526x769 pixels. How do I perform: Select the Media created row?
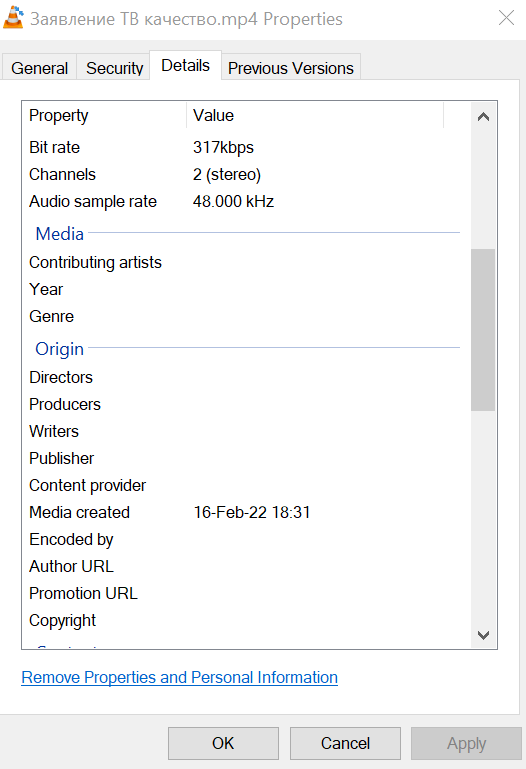coord(245,512)
